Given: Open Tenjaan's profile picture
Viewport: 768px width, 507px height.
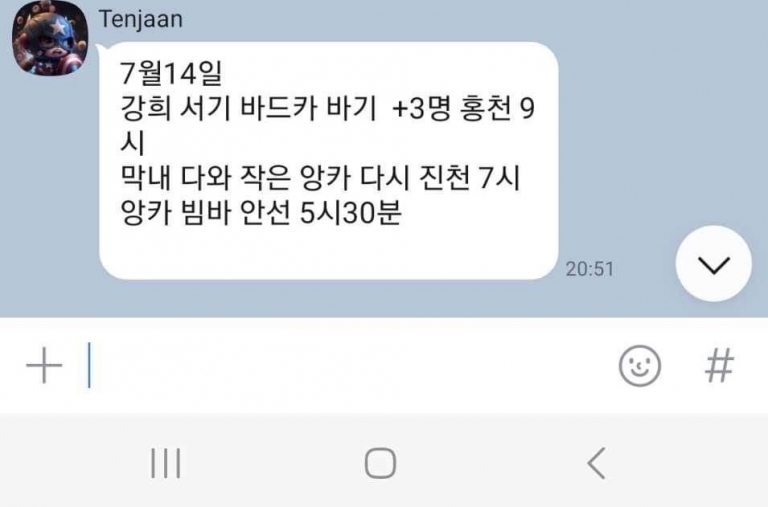Looking at the screenshot, I should tap(49, 37).
